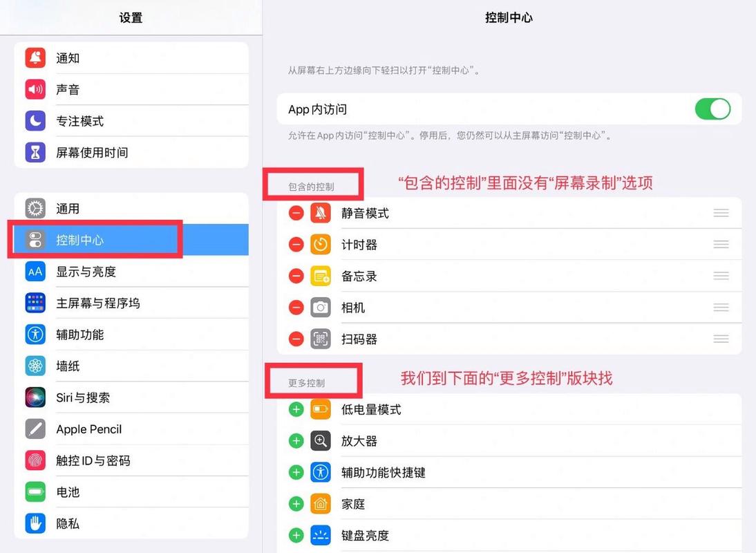Remove 备忘录 with the red minus

tap(296, 276)
